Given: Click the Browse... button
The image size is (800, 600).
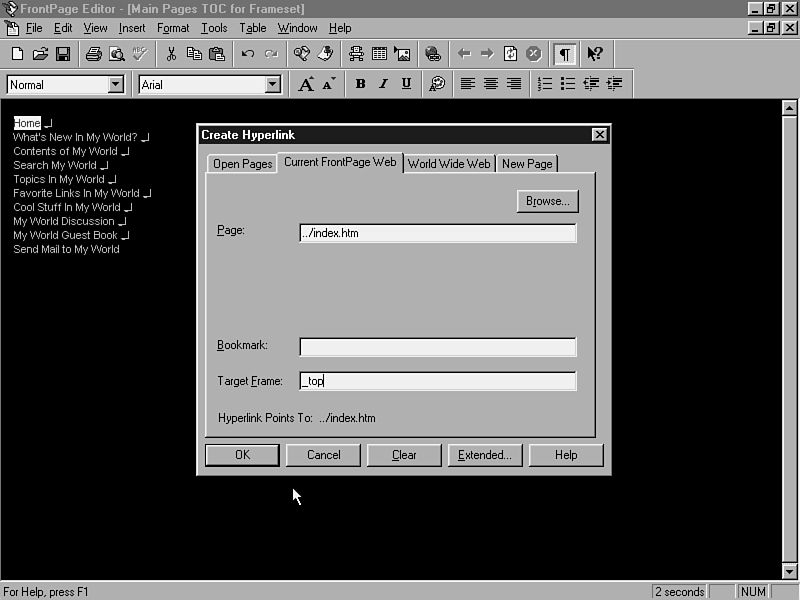Looking at the screenshot, I should click(547, 201).
